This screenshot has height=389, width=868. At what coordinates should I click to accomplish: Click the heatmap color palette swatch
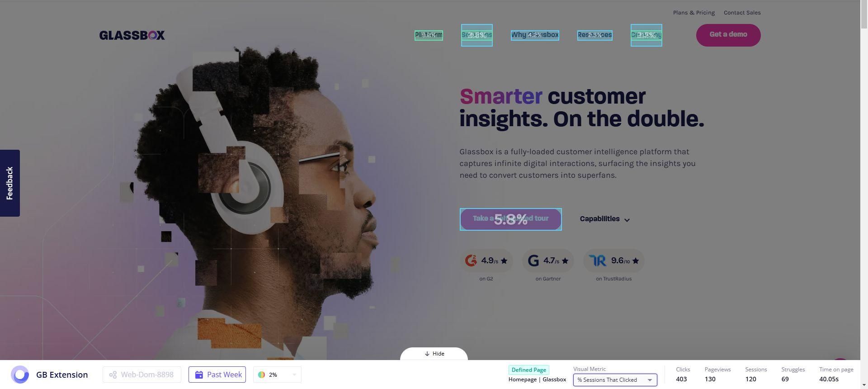pos(261,375)
